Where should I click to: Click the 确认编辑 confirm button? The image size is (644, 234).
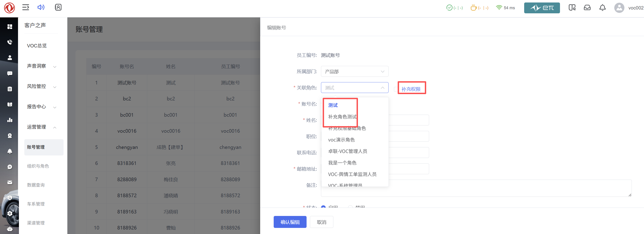(x=290, y=222)
